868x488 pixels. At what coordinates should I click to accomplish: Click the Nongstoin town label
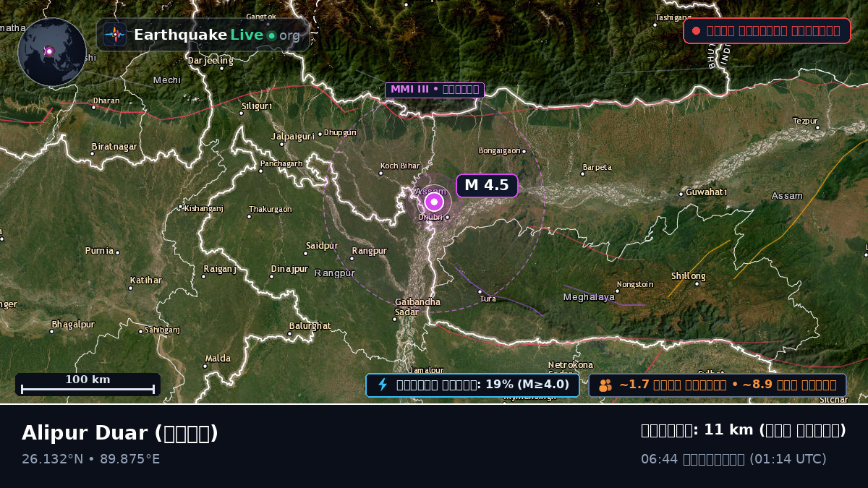[635, 285]
